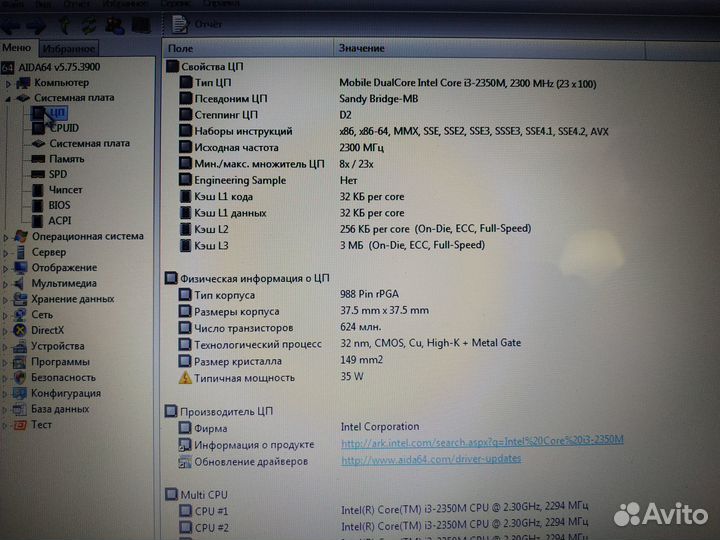Select the Устройства tree label
The height and width of the screenshot is (540, 720).
tap(57, 346)
